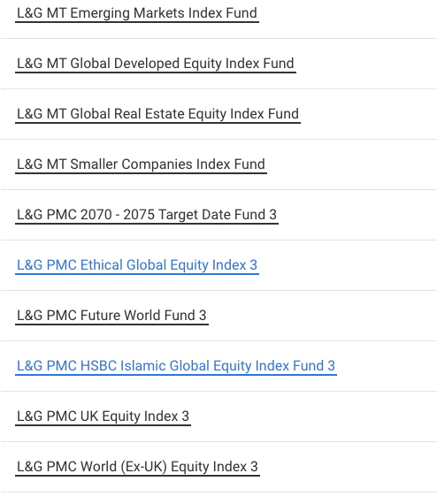Open blue L&G PMC HSBC Islamic Global Equity link
Viewport: 437px width, 504px height.
coord(176,366)
